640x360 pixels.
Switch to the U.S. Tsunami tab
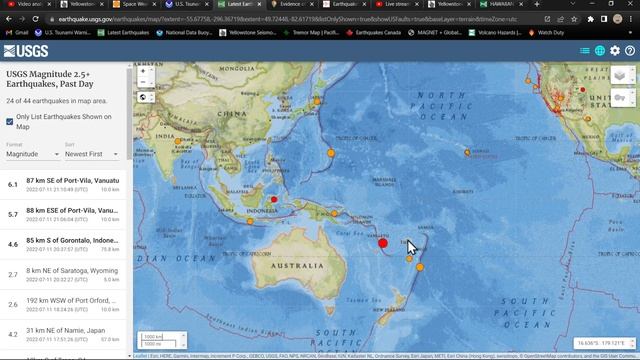click(188, 4)
